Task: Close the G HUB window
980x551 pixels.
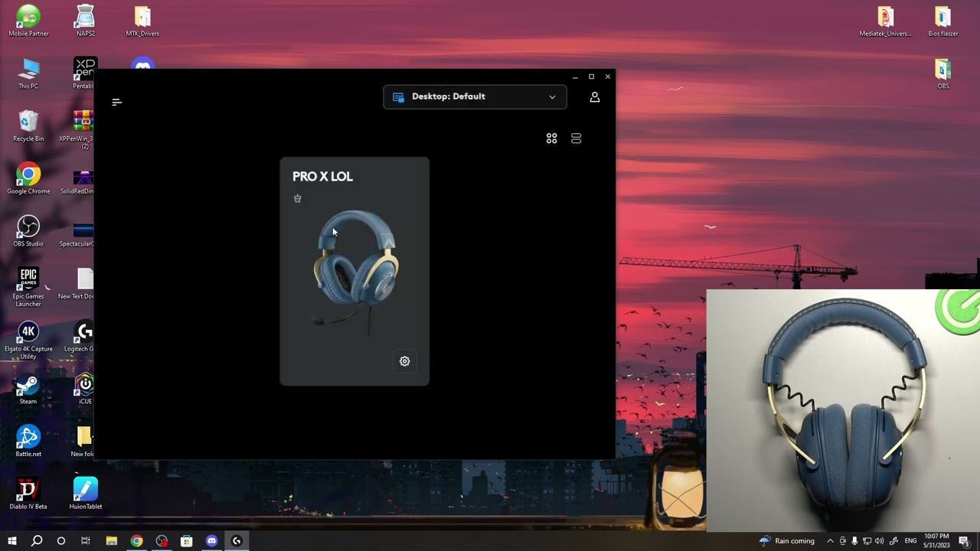Action: 608,77
